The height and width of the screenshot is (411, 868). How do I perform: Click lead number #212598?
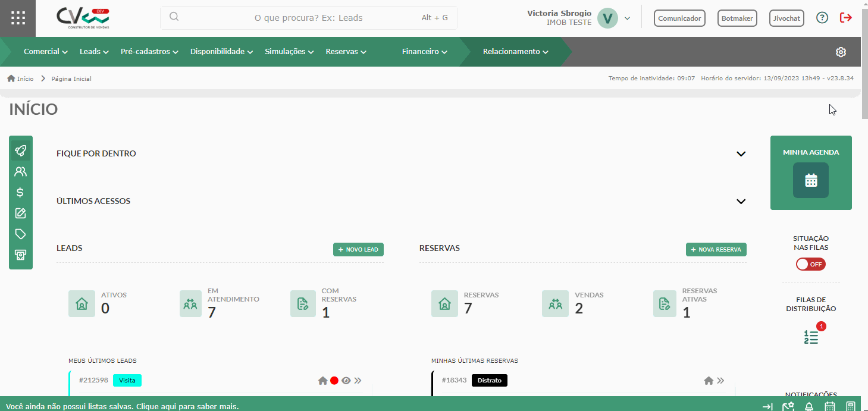[93, 380]
